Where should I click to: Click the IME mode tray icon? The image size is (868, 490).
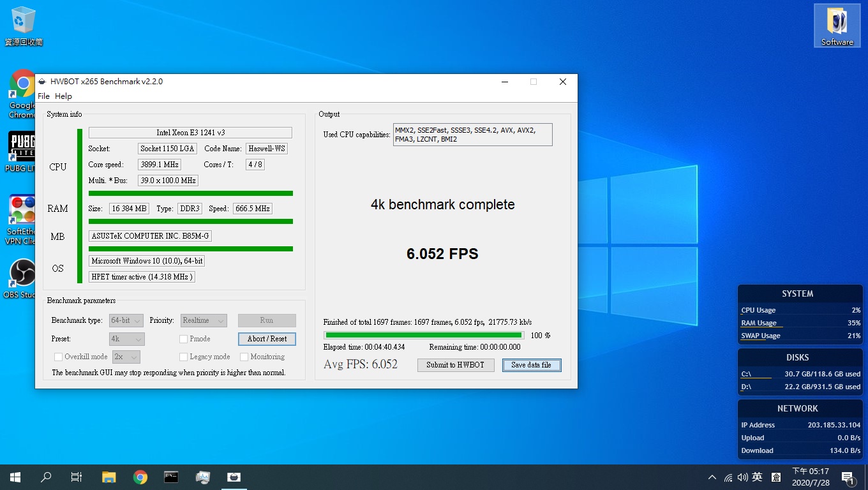point(776,477)
